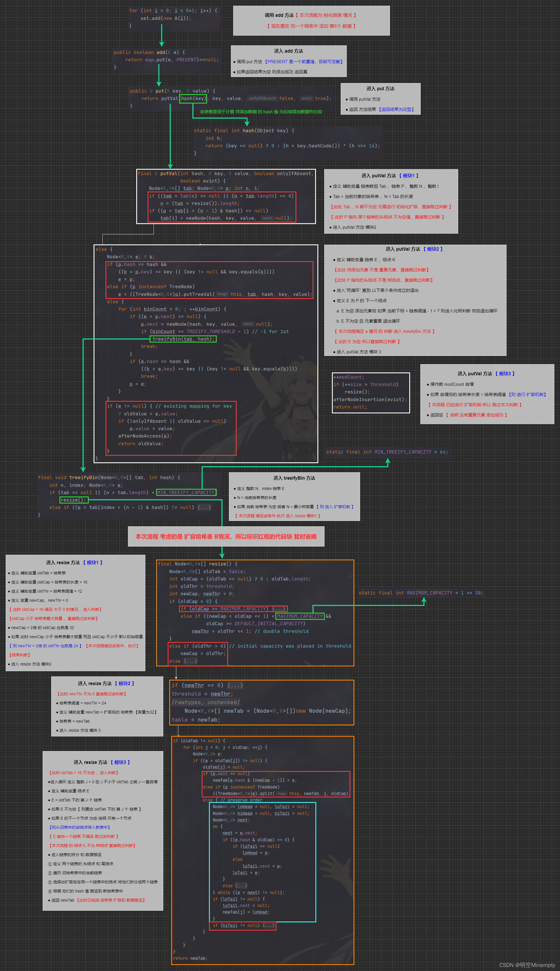Click the '进入 put 方法' note heading
Viewport: 560px width, 971px height.
pyautogui.click(x=380, y=88)
